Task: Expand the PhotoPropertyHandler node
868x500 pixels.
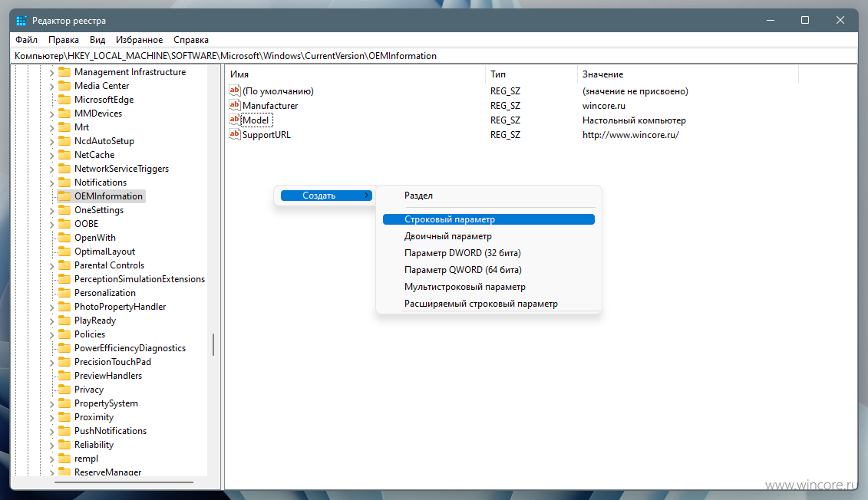Action: coord(51,307)
